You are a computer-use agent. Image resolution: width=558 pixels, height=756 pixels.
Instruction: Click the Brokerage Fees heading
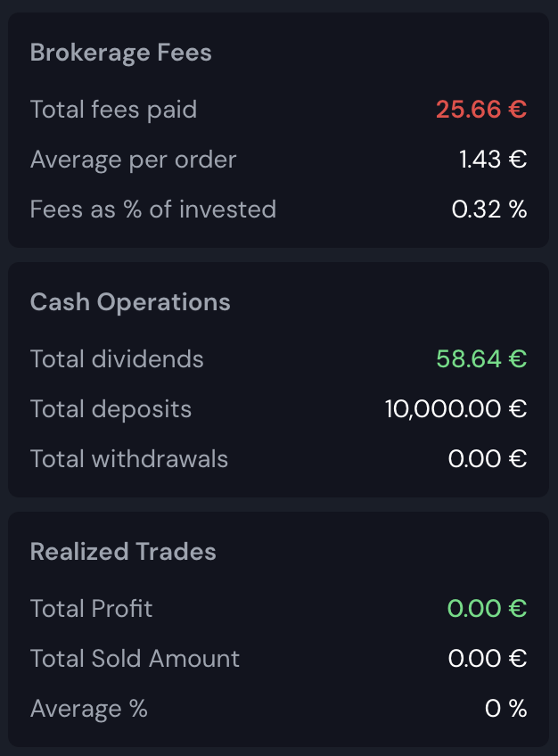coord(121,53)
